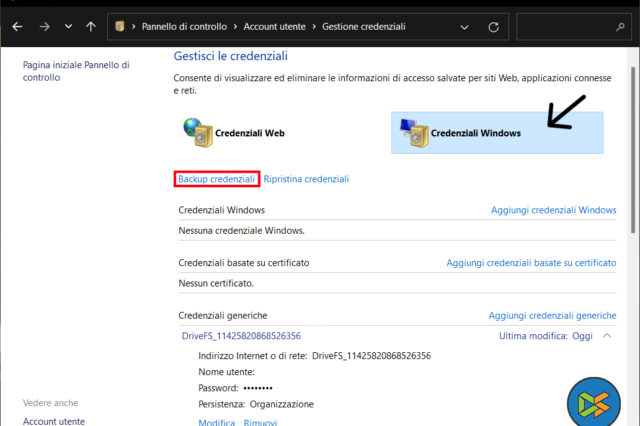Screen dimensions: 640x426
Task: Refresh the Gestione credenziali page
Action: pyautogui.click(x=493, y=27)
